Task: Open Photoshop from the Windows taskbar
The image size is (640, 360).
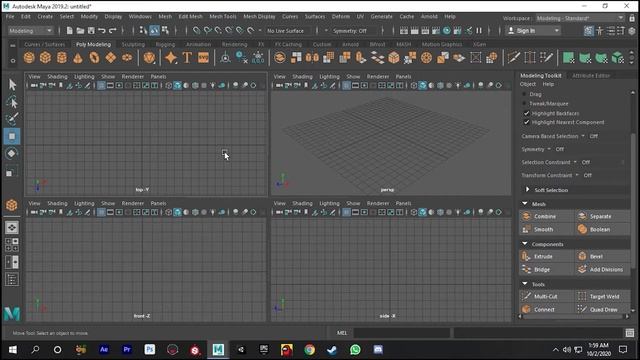Action: tap(149, 349)
